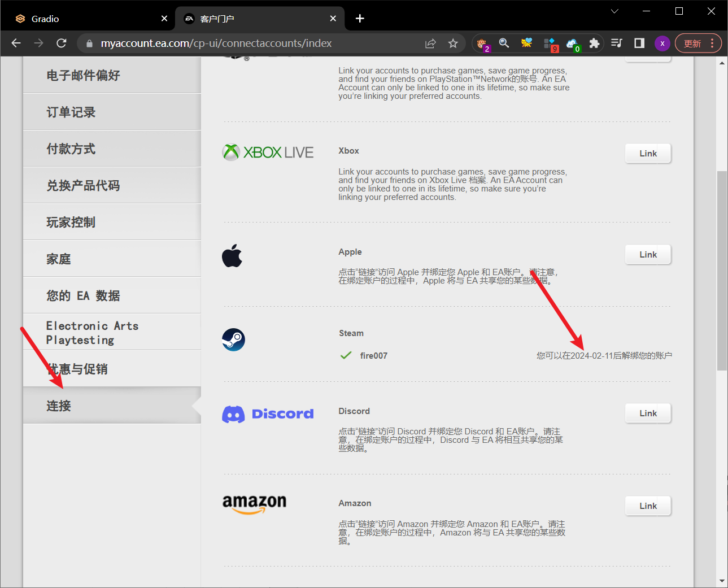Screen dimensions: 728x588
Task: Go back to the previous page
Action: tap(16, 43)
